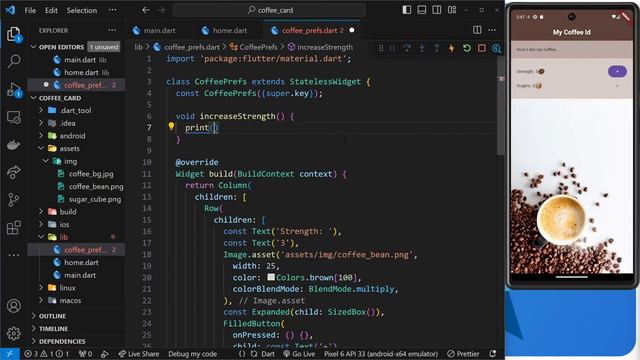640x360 pixels.
Task: Click debug Step Into
Action: 422,48
